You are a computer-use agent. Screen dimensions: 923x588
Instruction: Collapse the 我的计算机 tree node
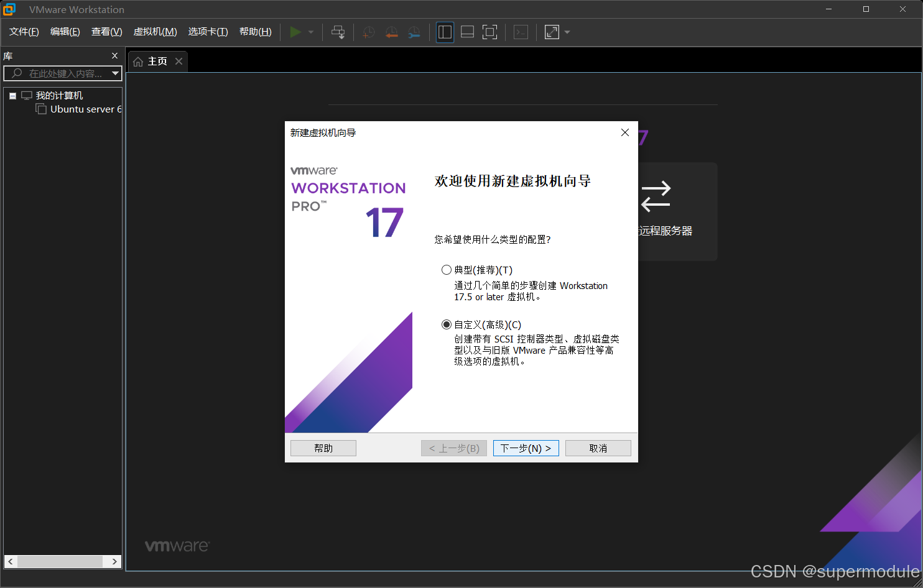click(12, 96)
